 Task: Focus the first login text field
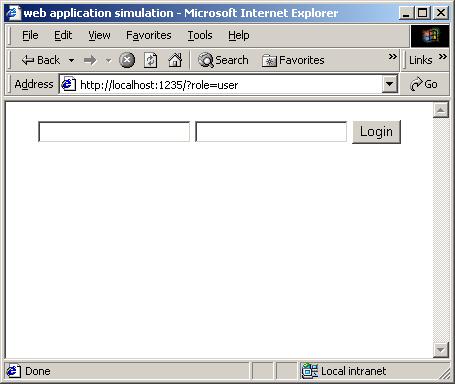tap(114, 132)
